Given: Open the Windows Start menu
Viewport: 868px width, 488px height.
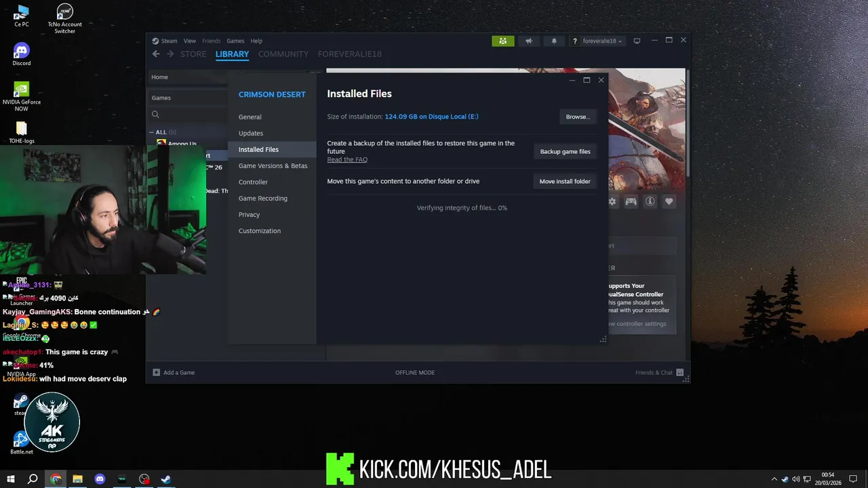Looking at the screenshot, I should 11,479.
